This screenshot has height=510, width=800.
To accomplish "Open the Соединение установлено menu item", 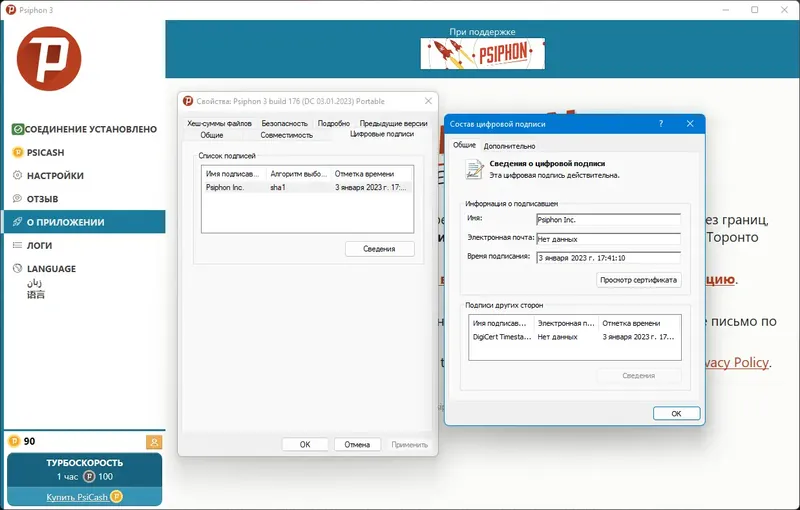I will point(85,129).
